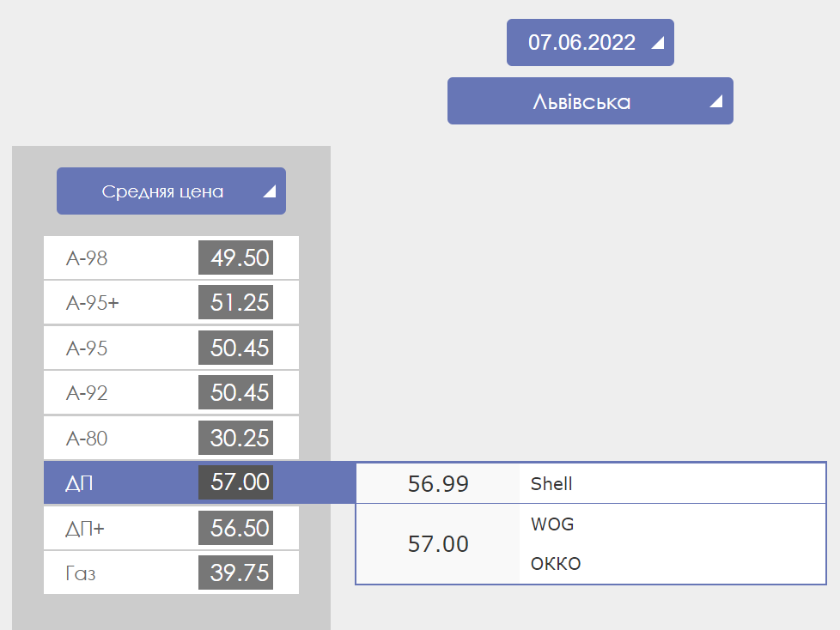Click the triangle arrow on the region selector
The width and height of the screenshot is (840, 630).
715,103
